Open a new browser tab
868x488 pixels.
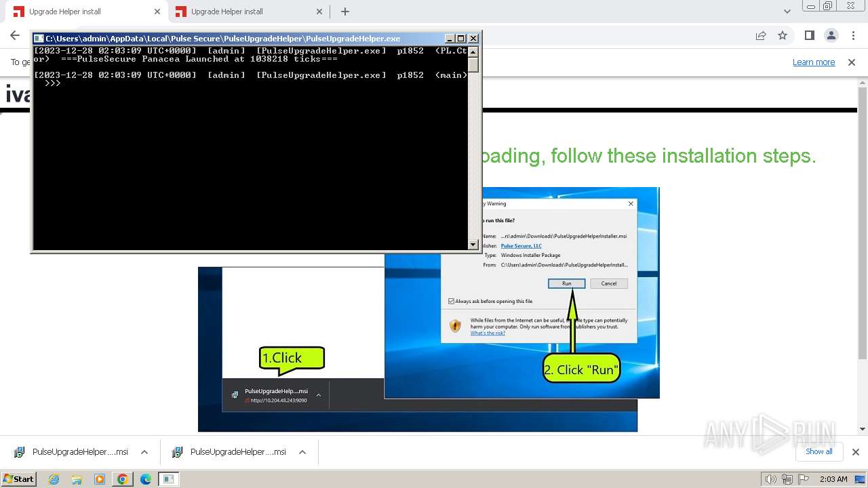pos(345,12)
